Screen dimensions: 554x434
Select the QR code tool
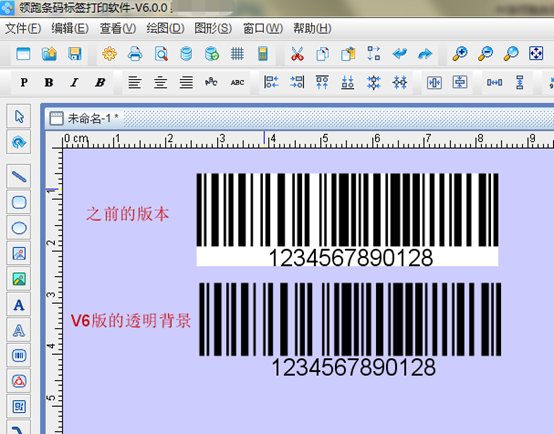pyautogui.click(x=19, y=407)
